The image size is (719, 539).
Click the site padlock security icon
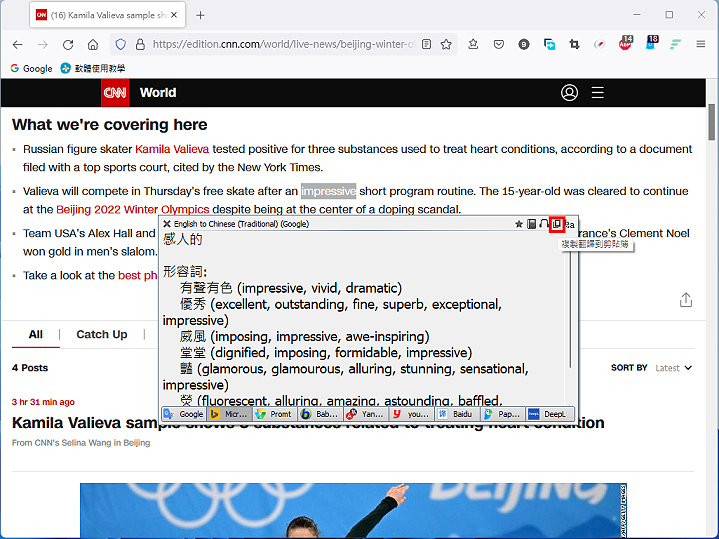point(140,44)
